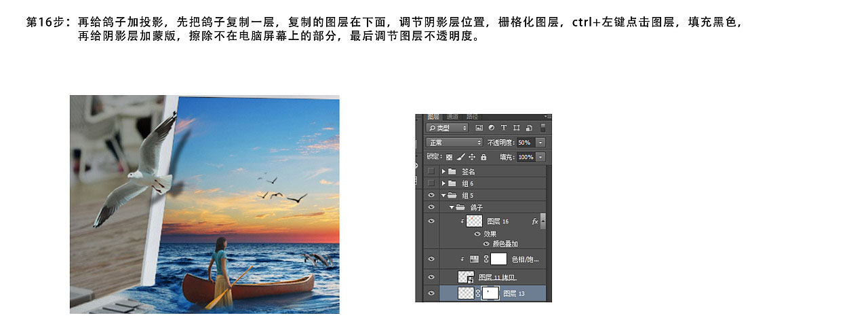Open the Layers panel flyout menu
868x326 pixels.
click(x=548, y=116)
